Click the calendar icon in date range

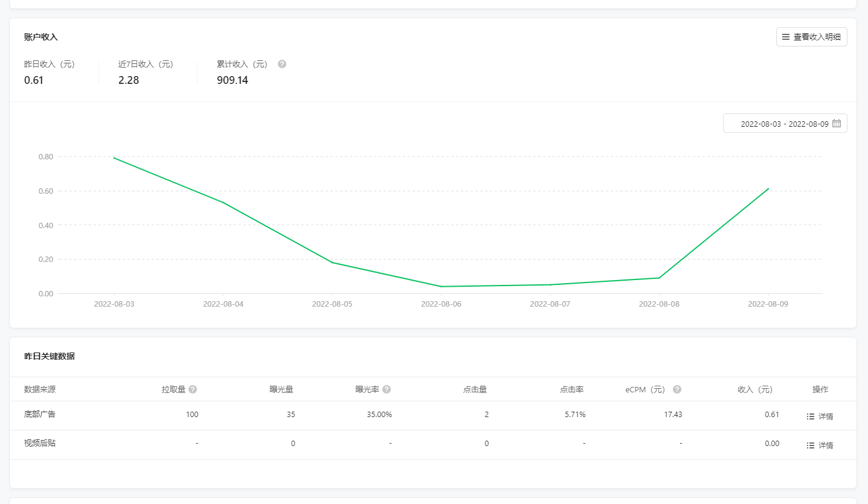tap(837, 123)
